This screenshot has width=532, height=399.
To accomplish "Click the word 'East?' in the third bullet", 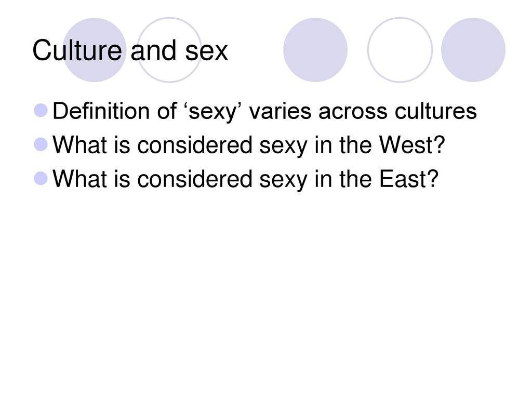I will [409, 179].
